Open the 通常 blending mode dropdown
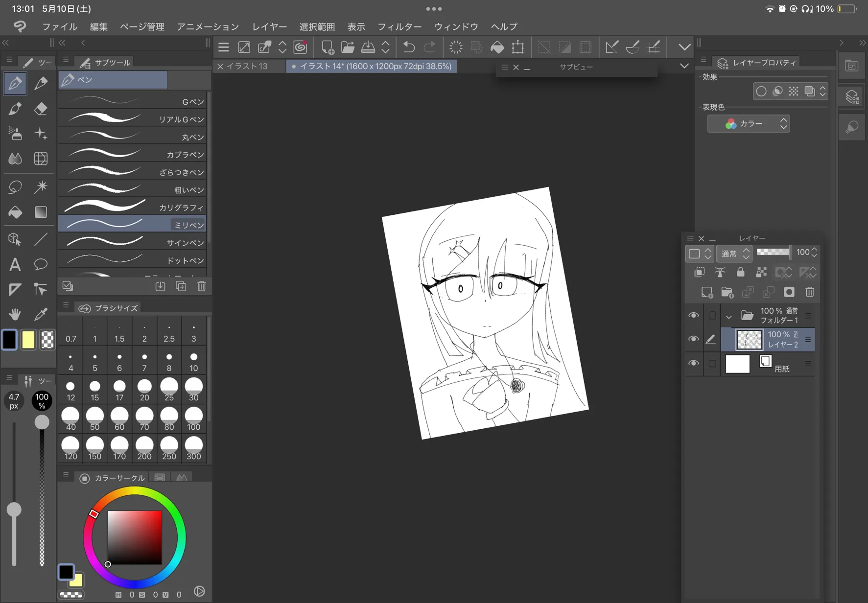The image size is (868, 603). [x=734, y=253]
